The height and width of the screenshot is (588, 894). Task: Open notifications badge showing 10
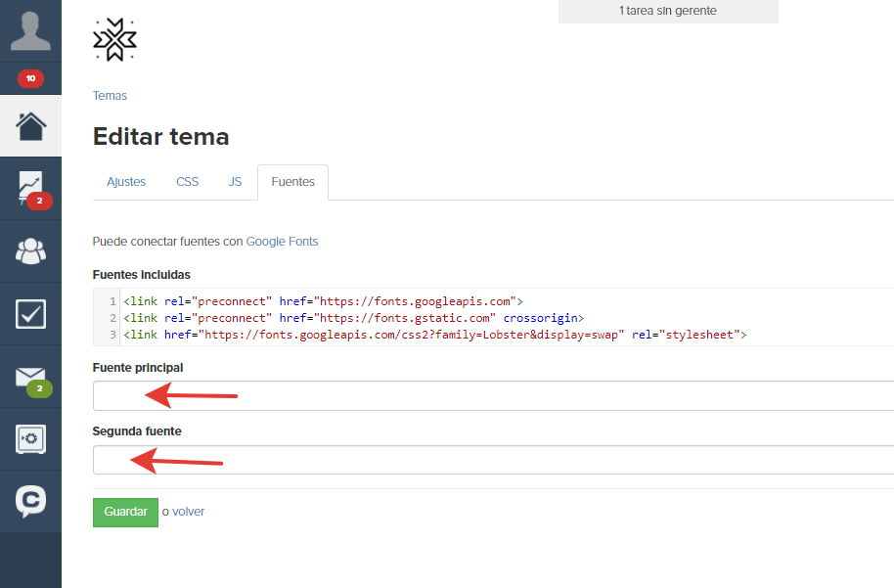pos(30,78)
